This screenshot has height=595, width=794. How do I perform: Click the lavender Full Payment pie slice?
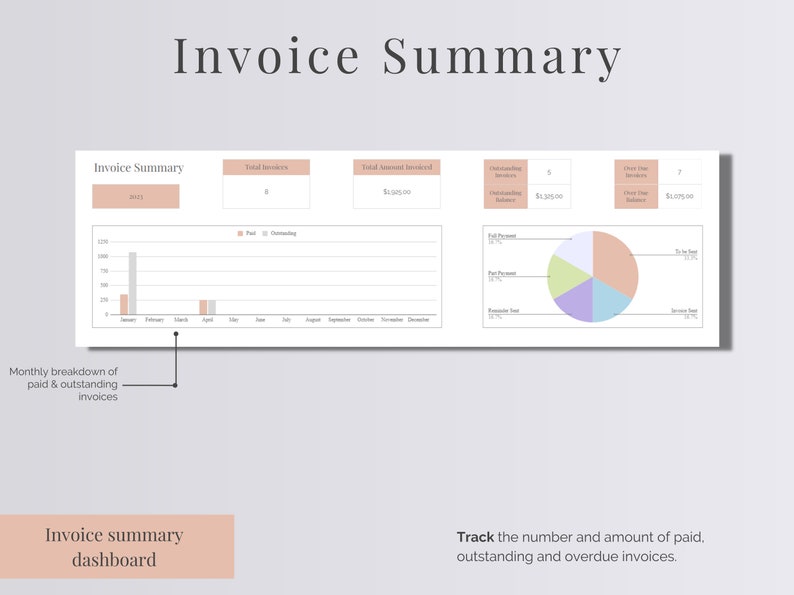(577, 251)
